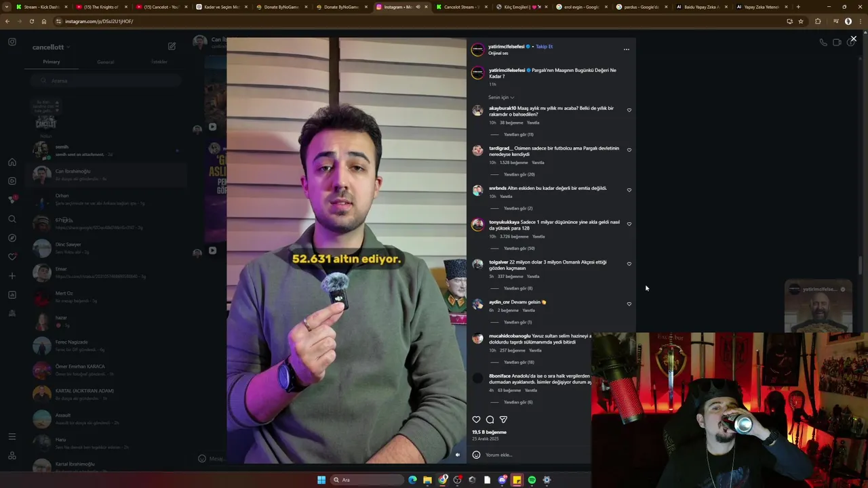Like akayburak10's comment
Screen dimensions: 868x488
click(x=629, y=110)
